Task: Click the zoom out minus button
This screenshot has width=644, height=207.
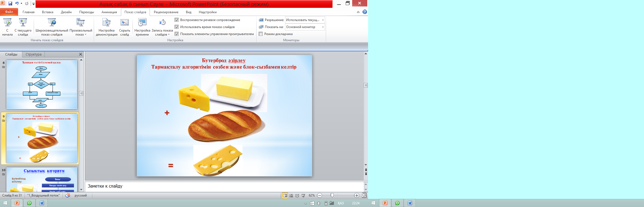Action: 320,195
